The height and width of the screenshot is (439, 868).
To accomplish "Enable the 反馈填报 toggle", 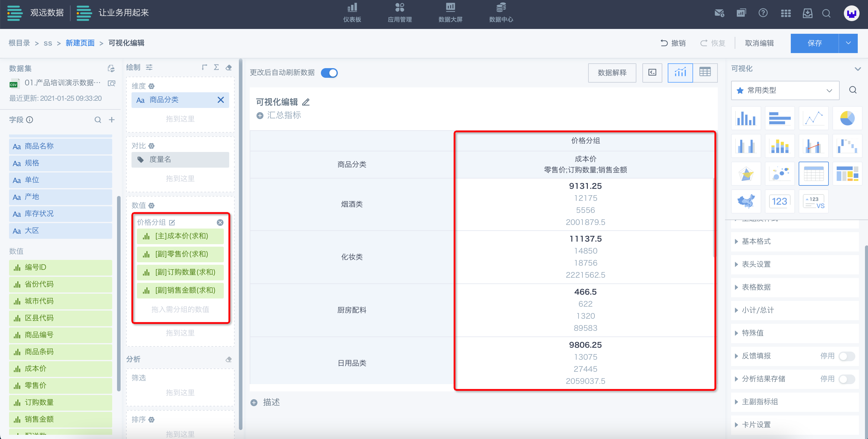I will point(846,356).
